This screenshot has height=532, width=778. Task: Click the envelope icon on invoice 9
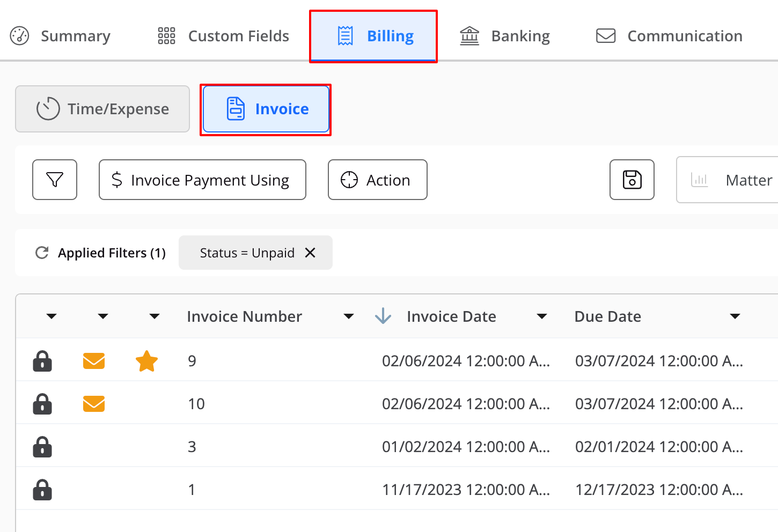94,361
